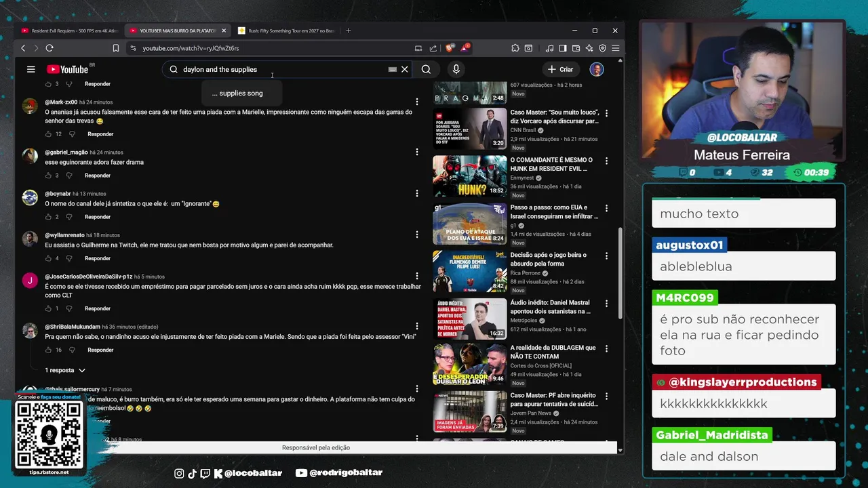
Task: Open the Leo AI sparkle icon
Action: (x=589, y=48)
